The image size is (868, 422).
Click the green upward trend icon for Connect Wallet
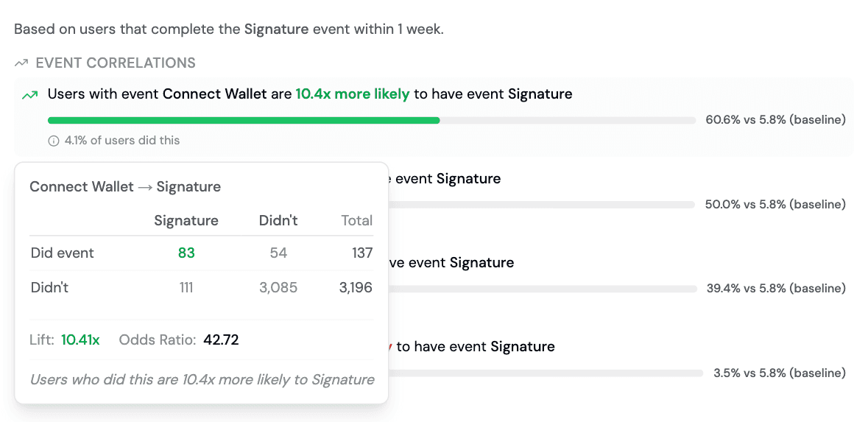(29, 95)
